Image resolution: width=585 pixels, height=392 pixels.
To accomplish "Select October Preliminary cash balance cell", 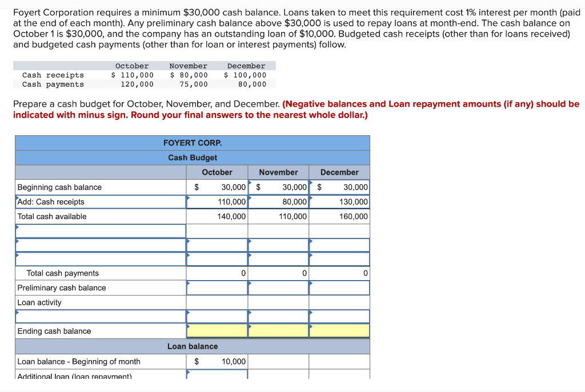I will coord(217,288).
